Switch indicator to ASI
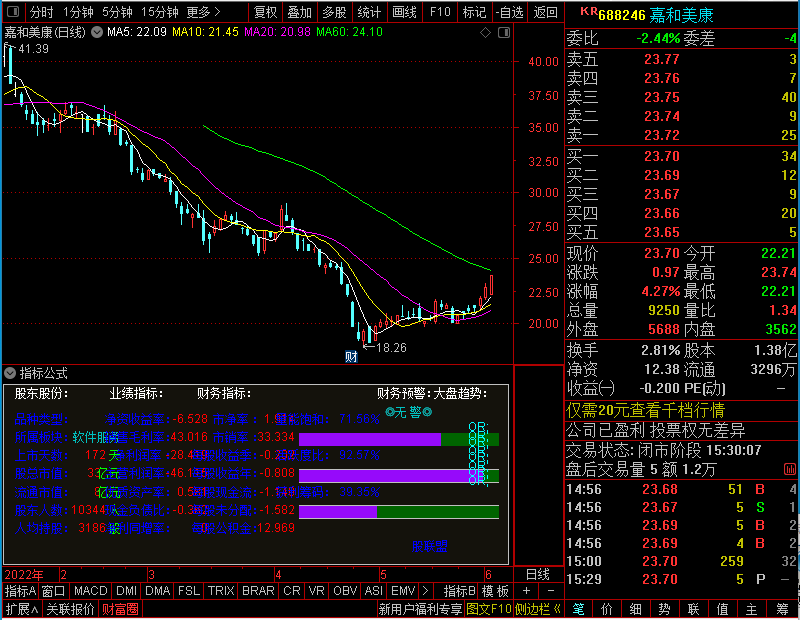This screenshot has height=620, width=800. [x=373, y=591]
